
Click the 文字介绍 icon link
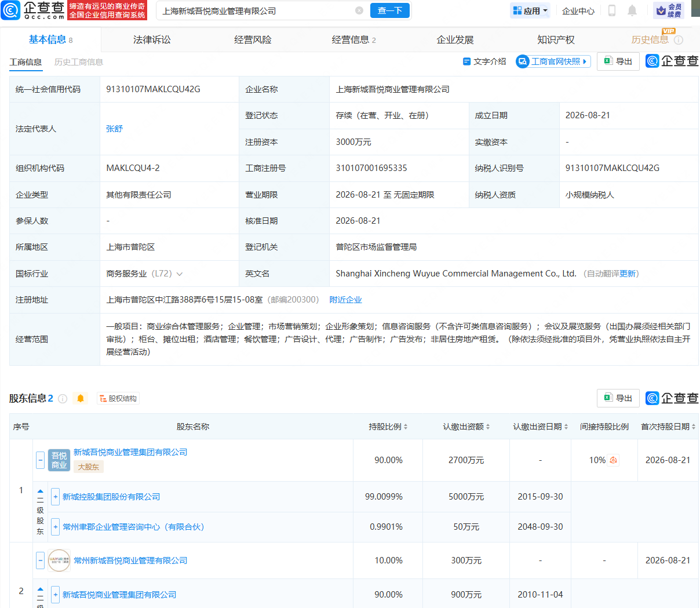click(x=484, y=61)
